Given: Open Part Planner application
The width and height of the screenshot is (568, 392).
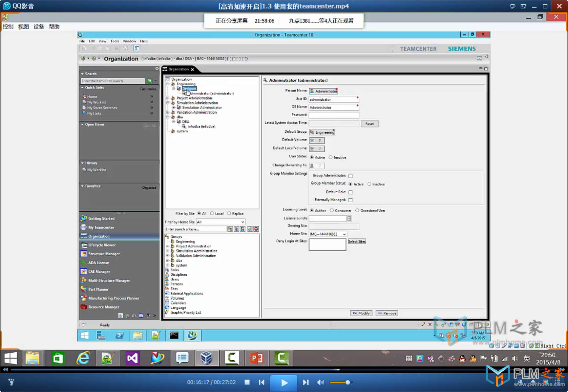Looking at the screenshot, I should 98,289.
